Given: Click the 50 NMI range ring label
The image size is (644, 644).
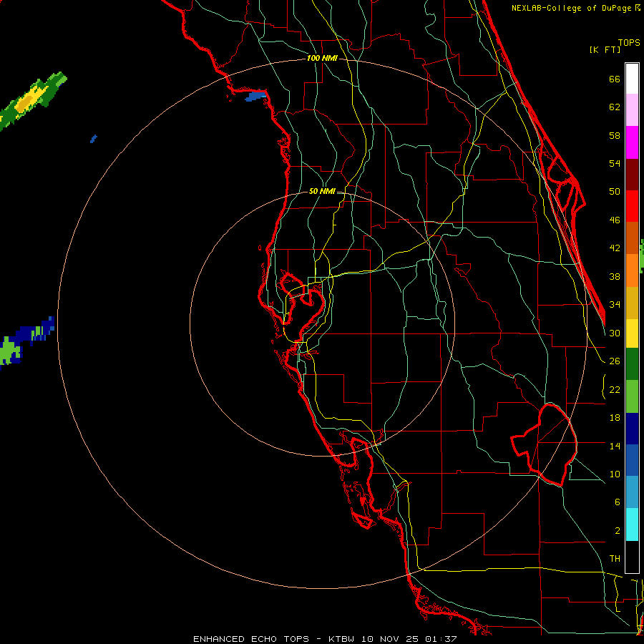Looking at the screenshot, I should [x=322, y=191].
